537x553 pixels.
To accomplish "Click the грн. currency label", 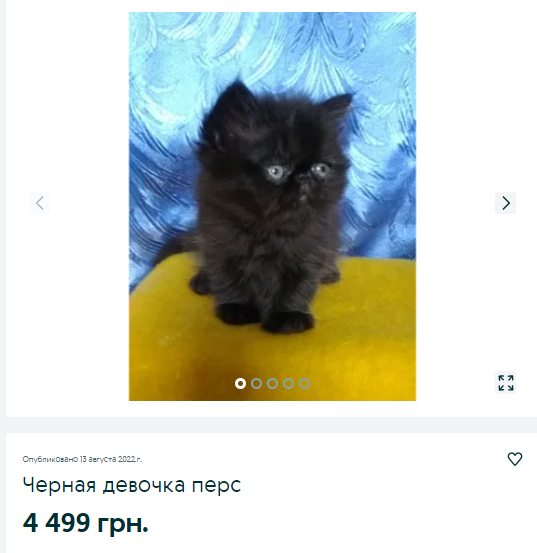I will [x=123, y=523].
